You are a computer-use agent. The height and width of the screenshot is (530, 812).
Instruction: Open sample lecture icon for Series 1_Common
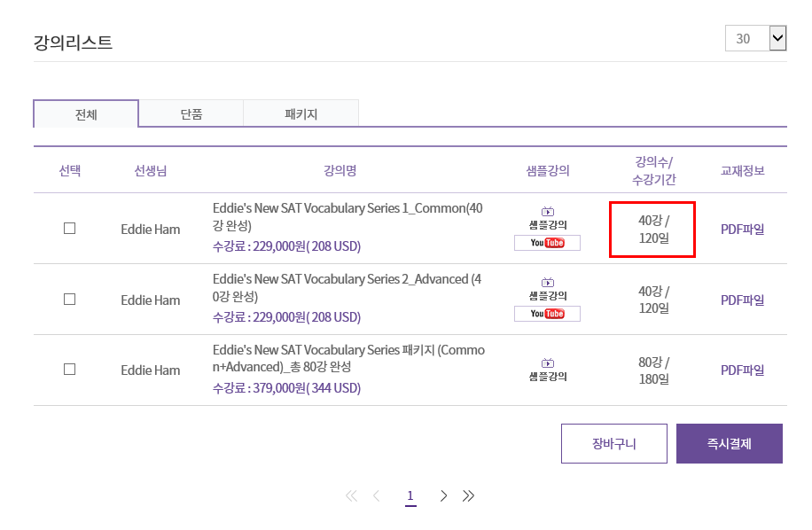click(547, 212)
